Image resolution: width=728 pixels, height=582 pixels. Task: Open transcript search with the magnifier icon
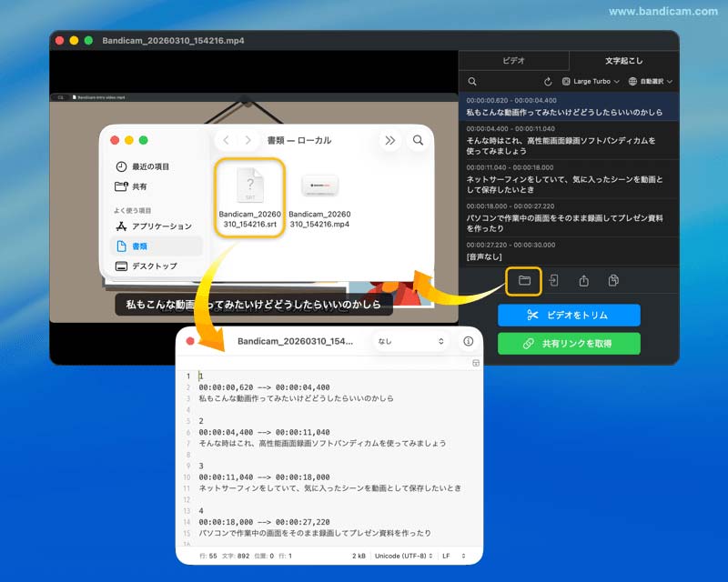[x=473, y=81]
